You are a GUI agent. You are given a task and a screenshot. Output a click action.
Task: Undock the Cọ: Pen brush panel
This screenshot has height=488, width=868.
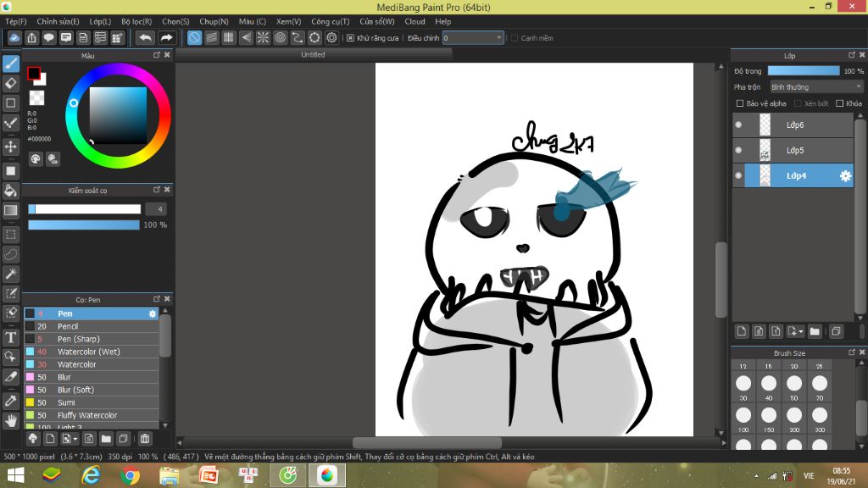(x=157, y=299)
